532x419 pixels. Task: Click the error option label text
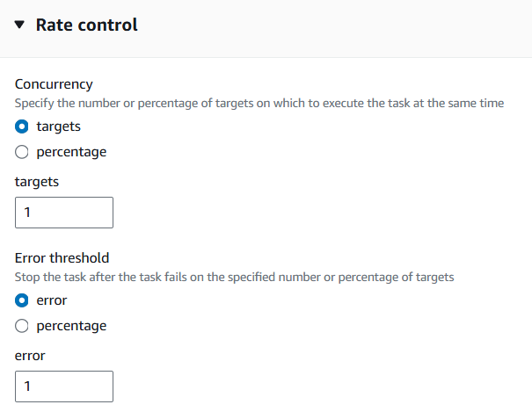pos(51,300)
